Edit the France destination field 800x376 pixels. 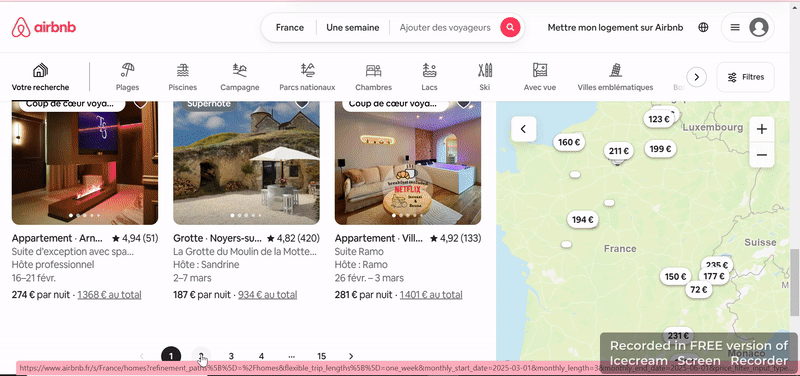tap(289, 28)
